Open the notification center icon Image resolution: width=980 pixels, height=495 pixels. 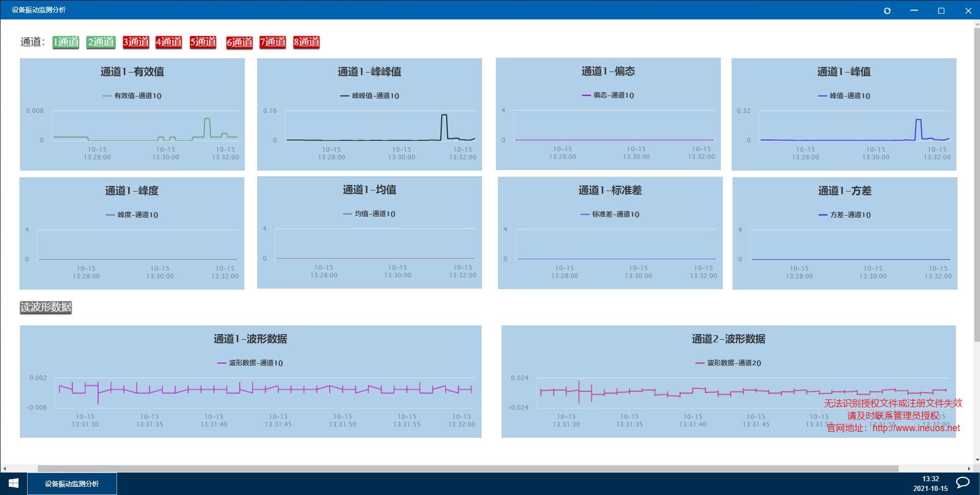(963, 483)
